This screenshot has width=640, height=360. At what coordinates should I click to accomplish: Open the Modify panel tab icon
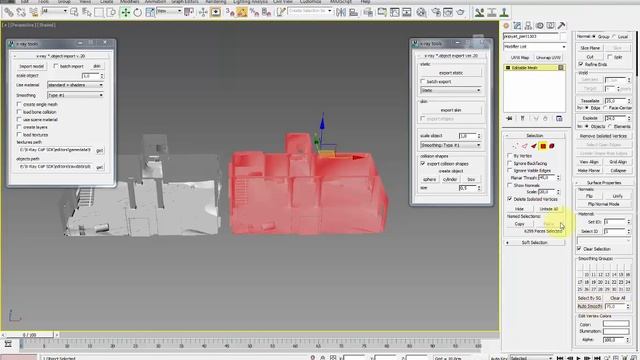(x=517, y=25)
